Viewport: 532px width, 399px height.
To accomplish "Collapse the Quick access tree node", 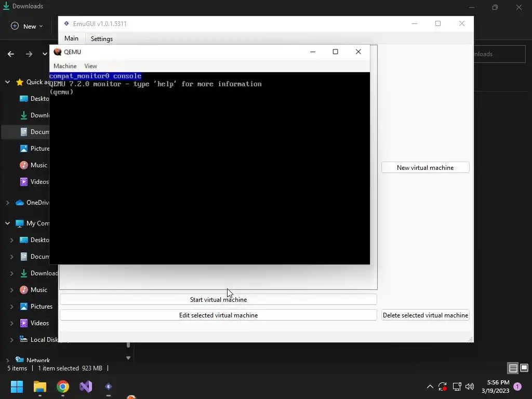I will tap(7, 82).
